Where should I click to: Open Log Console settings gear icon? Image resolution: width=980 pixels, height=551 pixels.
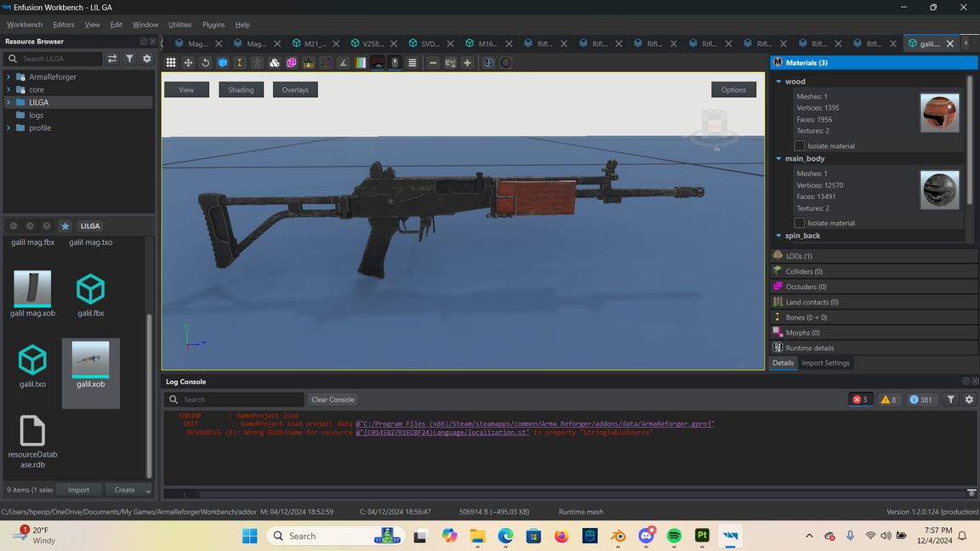(968, 400)
